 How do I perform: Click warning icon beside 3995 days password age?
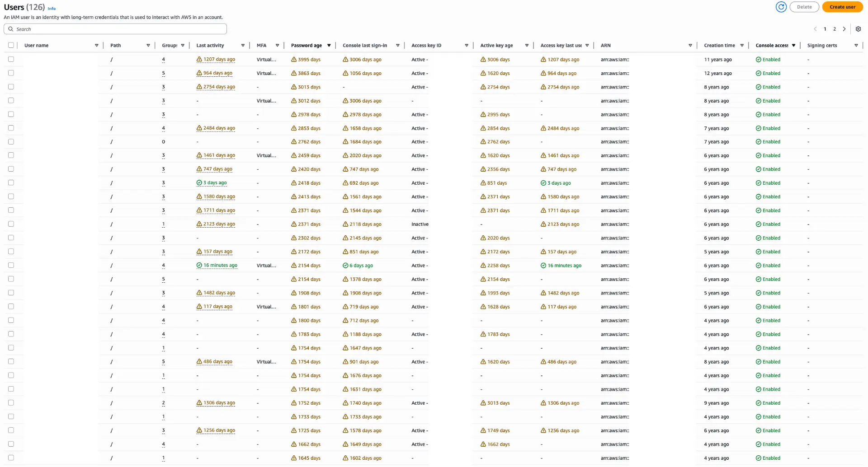click(294, 60)
